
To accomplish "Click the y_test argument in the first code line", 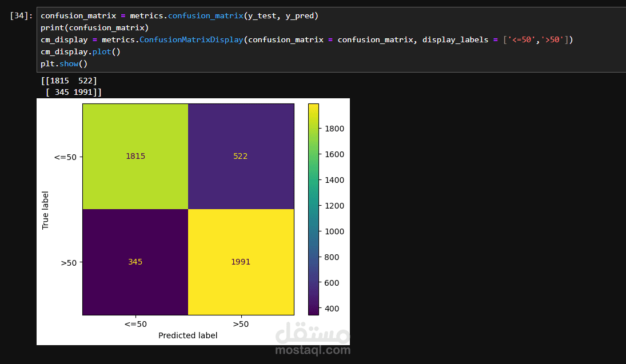I will click(x=264, y=15).
